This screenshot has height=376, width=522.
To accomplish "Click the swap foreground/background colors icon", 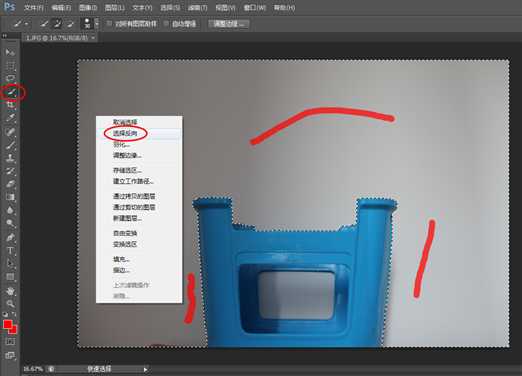I will click(x=14, y=314).
